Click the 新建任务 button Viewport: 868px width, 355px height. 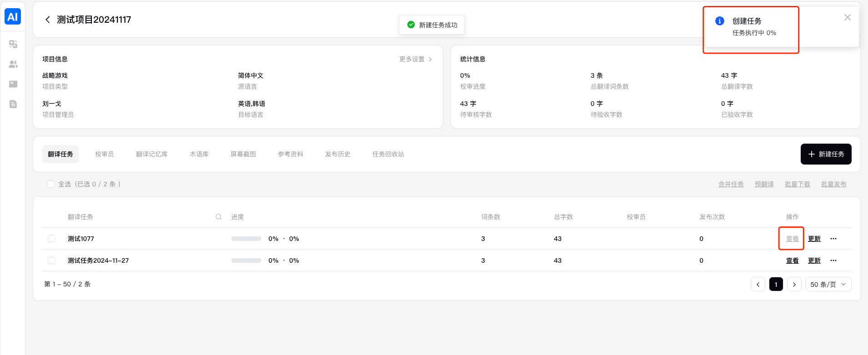[826, 154]
